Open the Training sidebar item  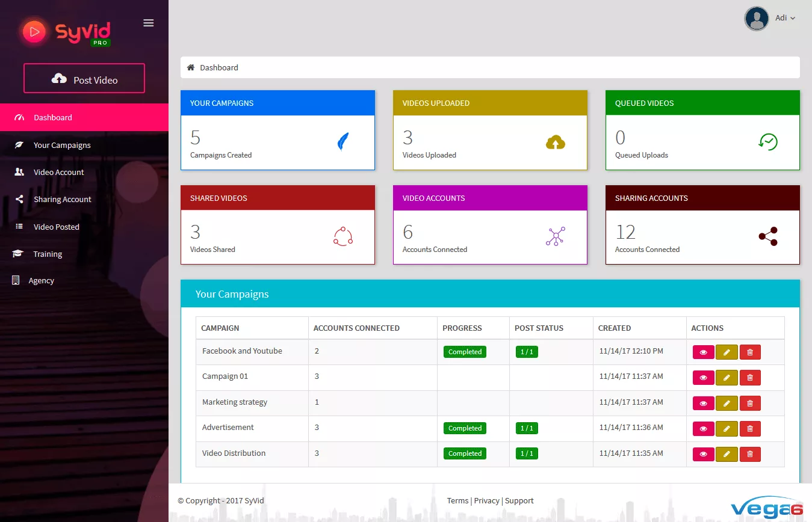coord(48,254)
